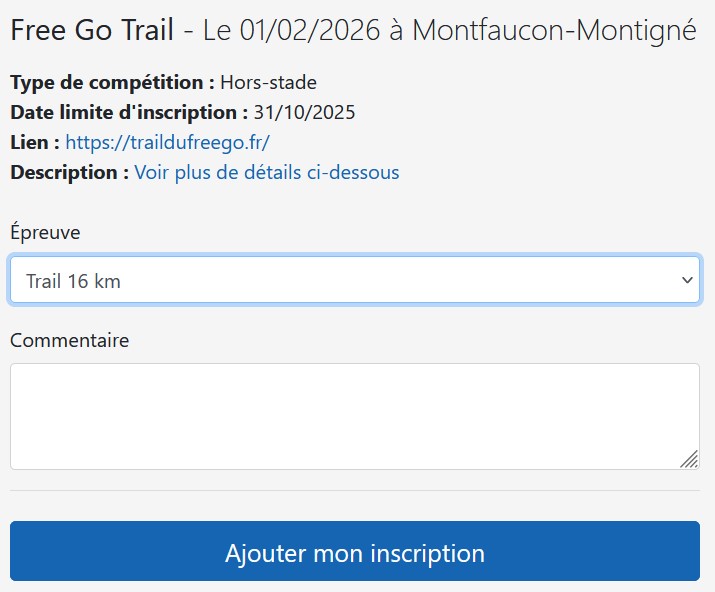Click the word "Le" in the heading
Image resolution: width=715 pixels, height=592 pixels.
pos(217,30)
